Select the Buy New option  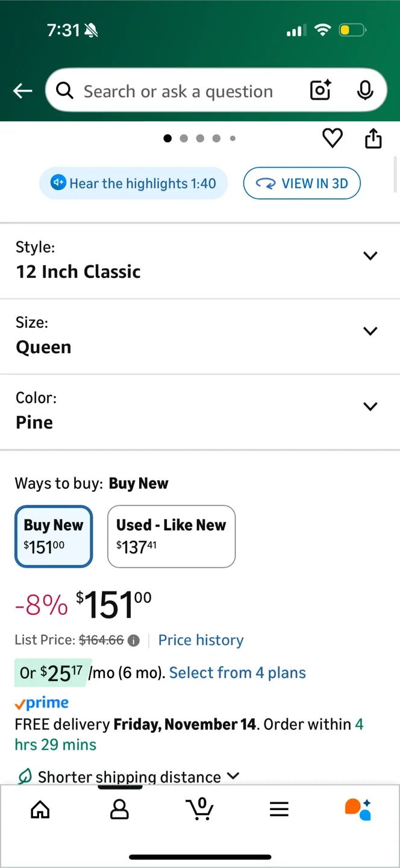(54, 536)
